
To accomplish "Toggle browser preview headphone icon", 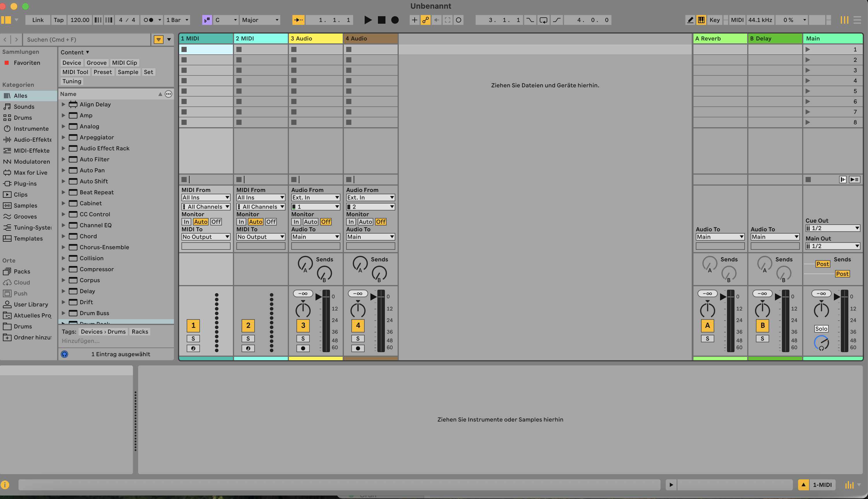I will point(64,354).
